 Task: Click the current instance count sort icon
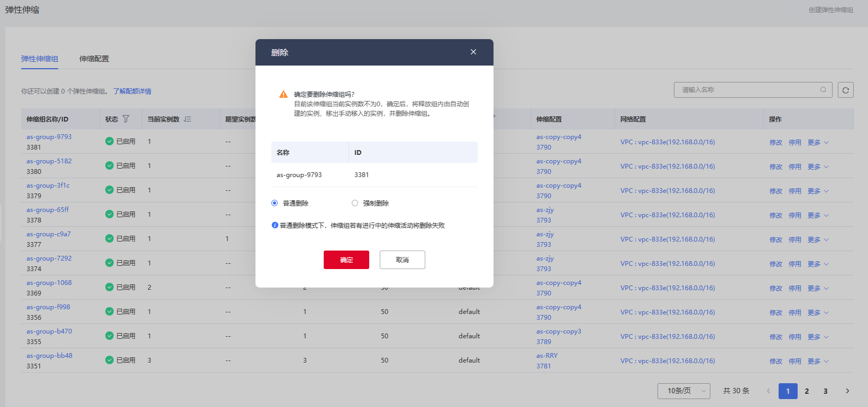tap(188, 119)
